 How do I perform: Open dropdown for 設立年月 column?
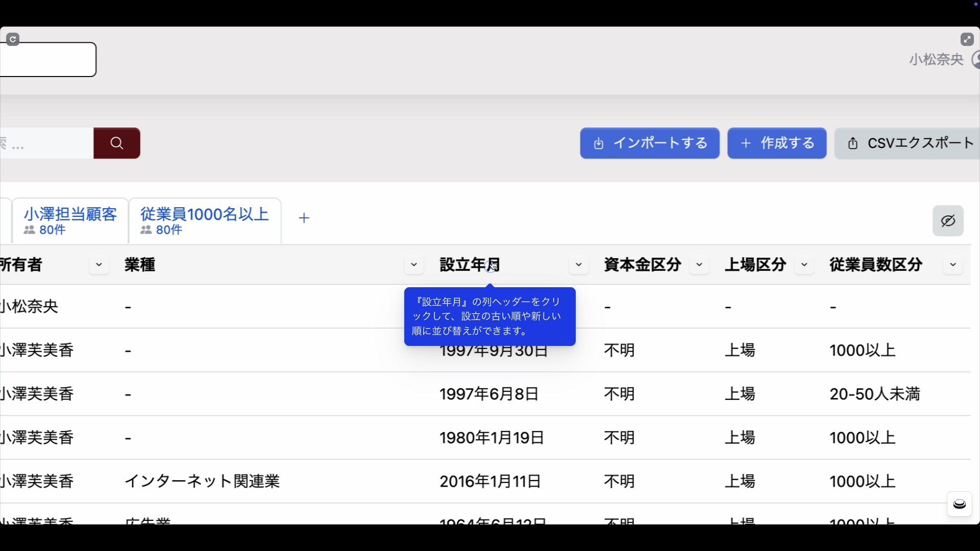pos(579,265)
